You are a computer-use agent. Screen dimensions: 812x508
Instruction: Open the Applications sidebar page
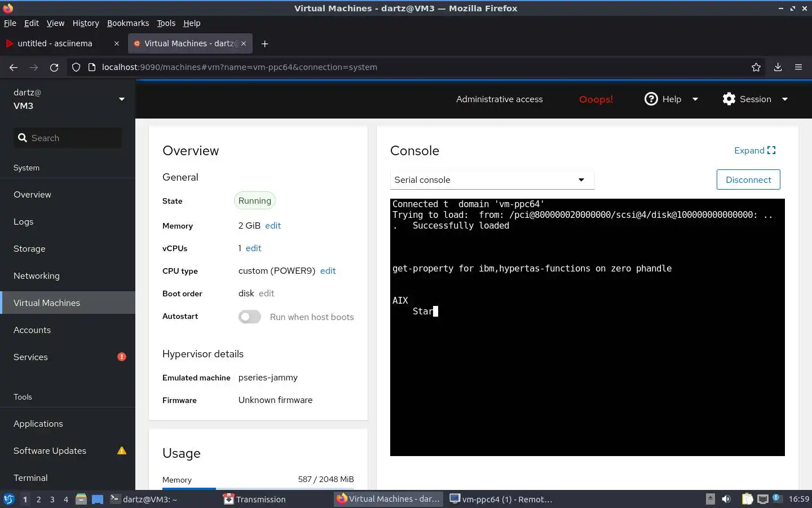click(x=68, y=423)
